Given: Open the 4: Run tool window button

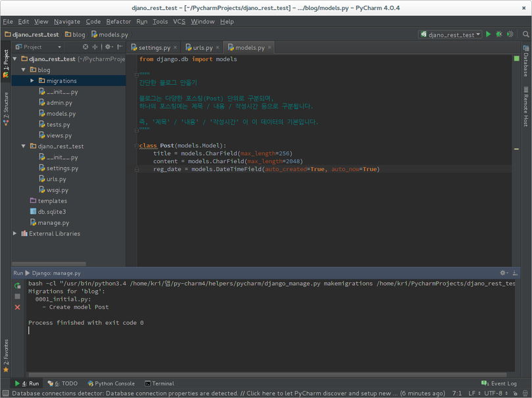Looking at the screenshot, I should (27, 384).
